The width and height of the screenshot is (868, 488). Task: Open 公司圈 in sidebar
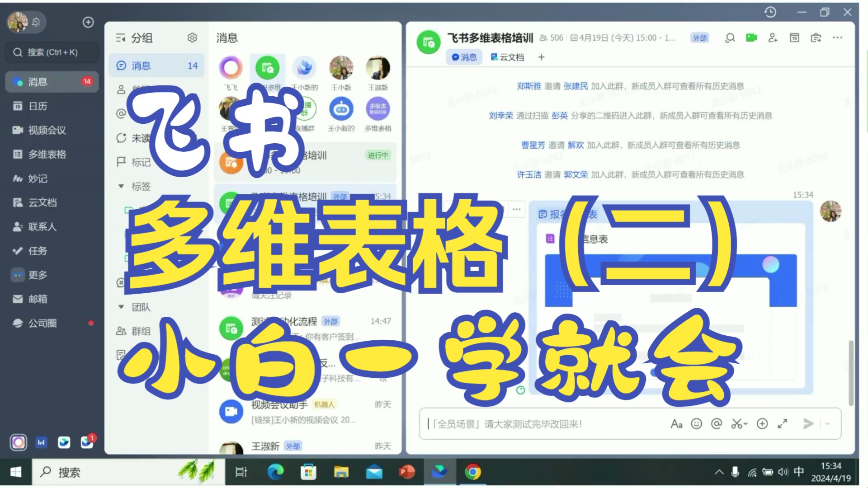[x=52, y=323]
